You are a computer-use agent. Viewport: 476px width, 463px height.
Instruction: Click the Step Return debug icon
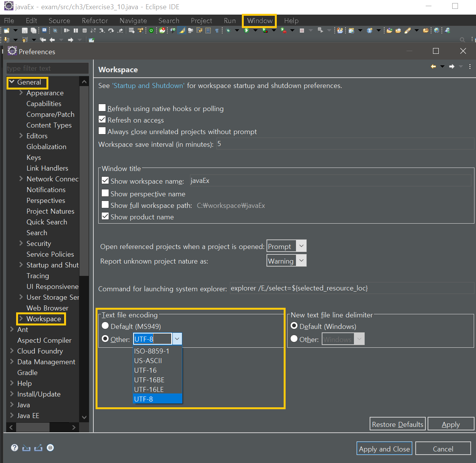120,30
